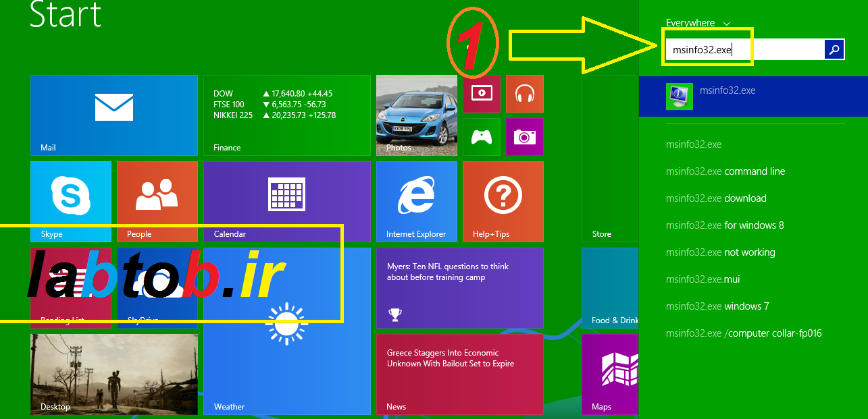
Task: Expand the Everywhere search scope dropdown
Action: [698, 23]
